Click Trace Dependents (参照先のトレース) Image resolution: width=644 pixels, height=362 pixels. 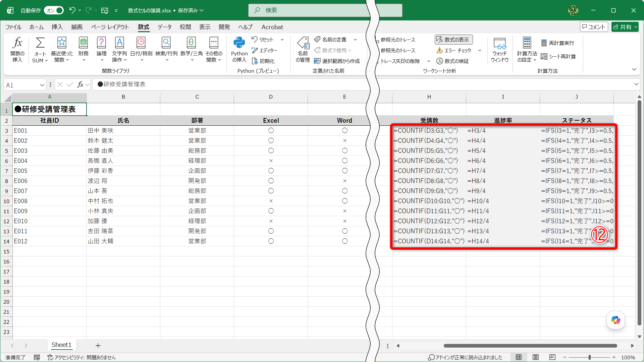point(398,50)
